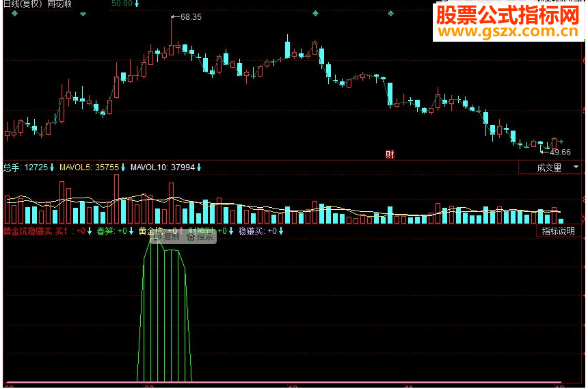Click the 指标说明 button
Screen dimensions: 588x389
[x=558, y=232]
